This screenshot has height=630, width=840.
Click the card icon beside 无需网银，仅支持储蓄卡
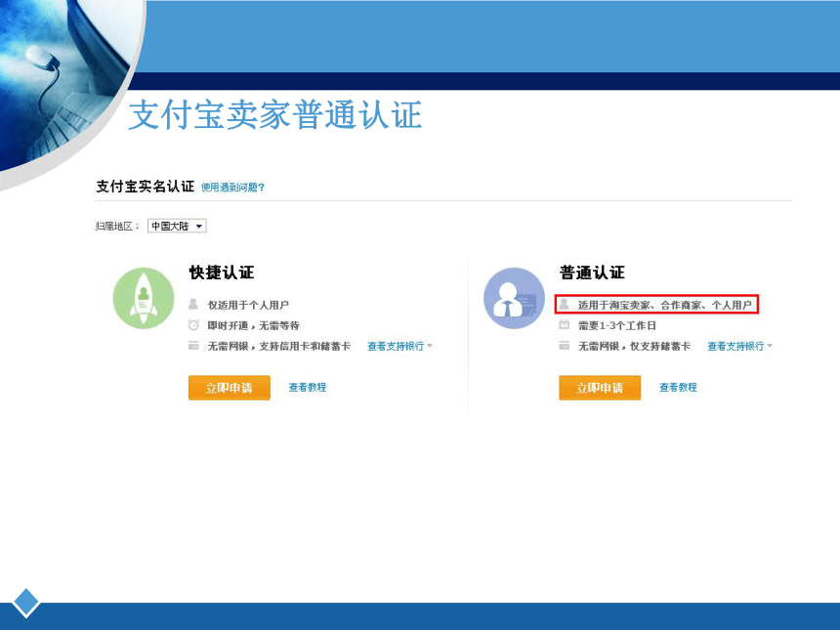(x=565, y=346)
